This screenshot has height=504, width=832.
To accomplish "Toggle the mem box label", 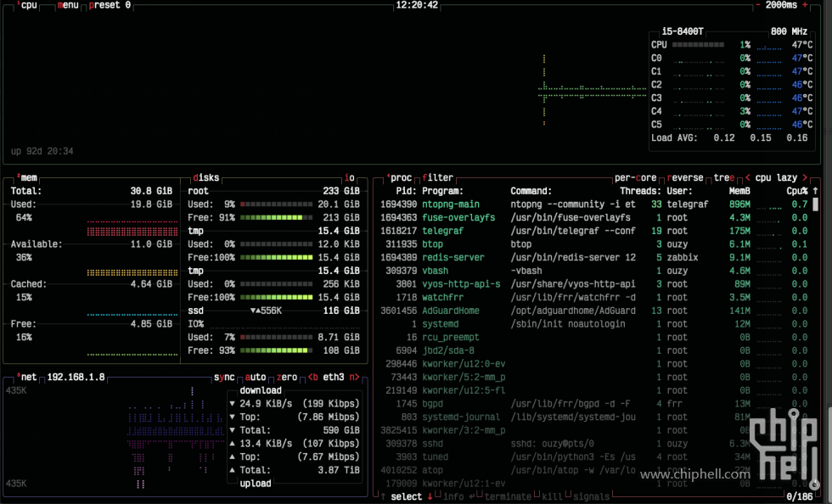I will click(x=26, y=177).
